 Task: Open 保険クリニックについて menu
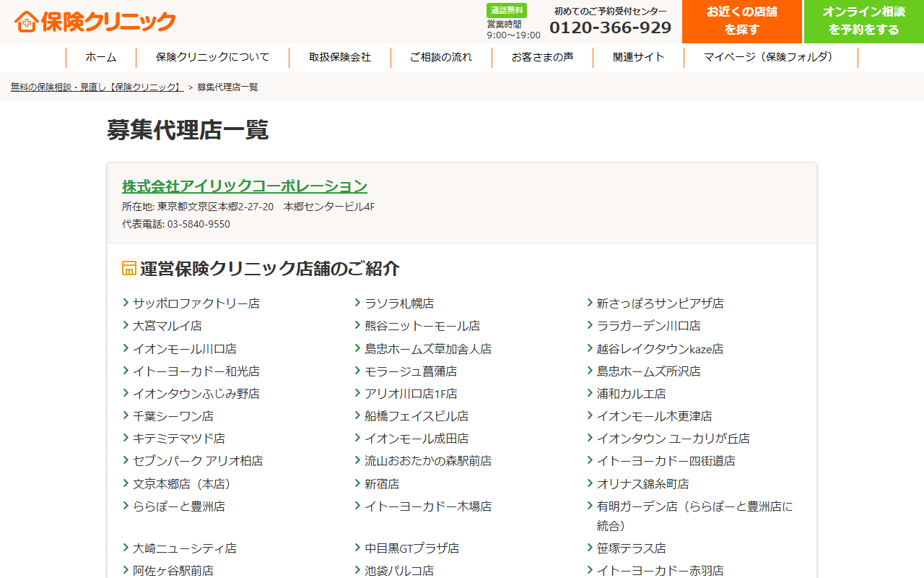coord(212,57)
